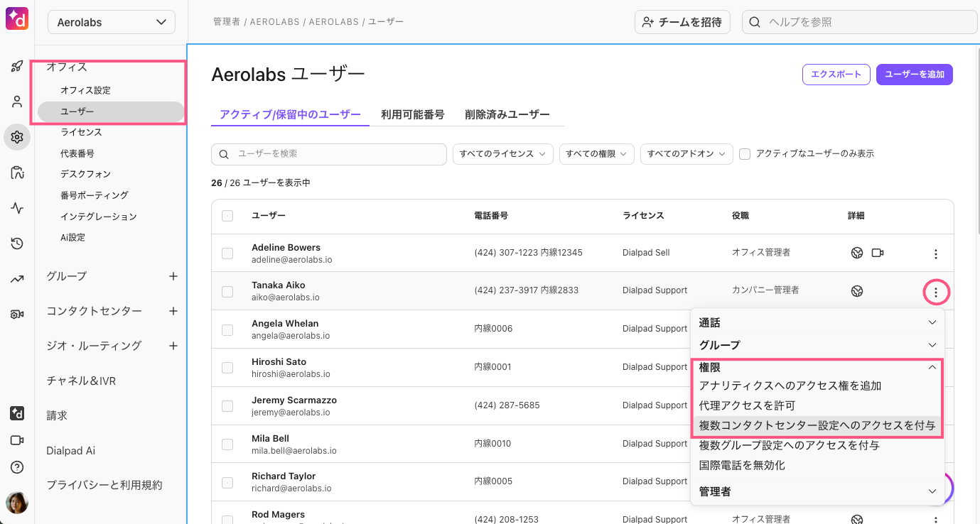
Task: Open the help question mark icon
Action: pyautogui.click(x=17, y=467)
